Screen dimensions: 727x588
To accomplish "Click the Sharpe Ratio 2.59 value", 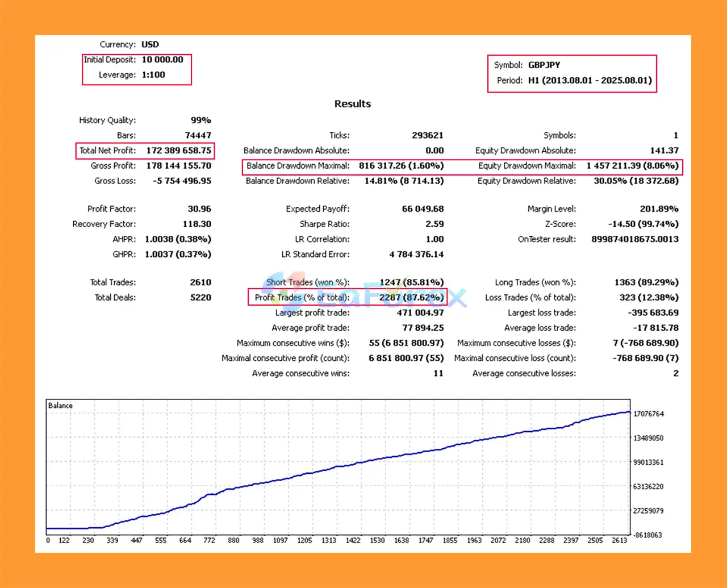I will [434, 224].
